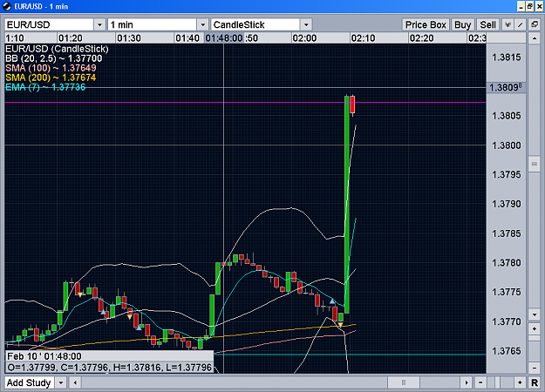Click the SMA (100) ~ 1.37649 label
545x392 pixels.
(x=51, y=68)
